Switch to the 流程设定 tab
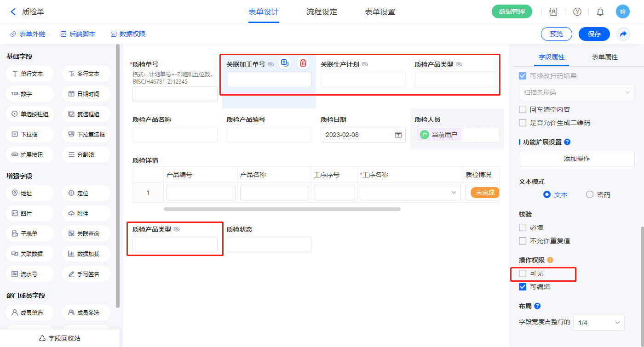The height and width of the screenshot is (347, 644). click(322, 12)
